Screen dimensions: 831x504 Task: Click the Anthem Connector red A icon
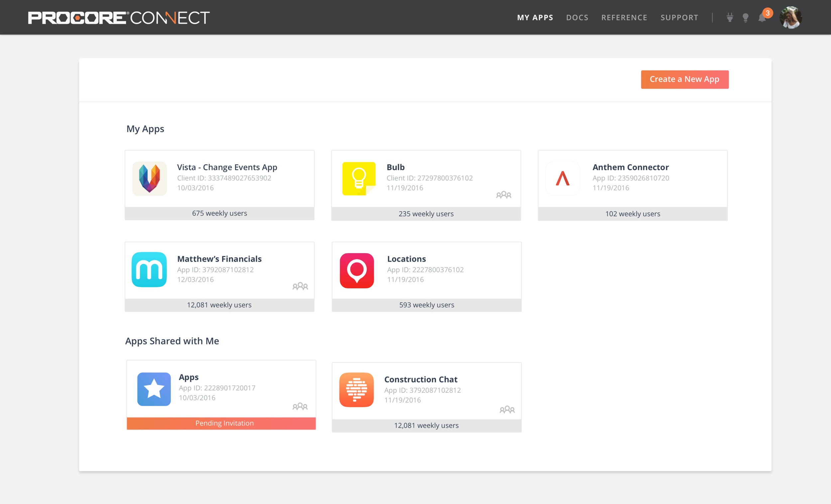(x=562, y=178)
